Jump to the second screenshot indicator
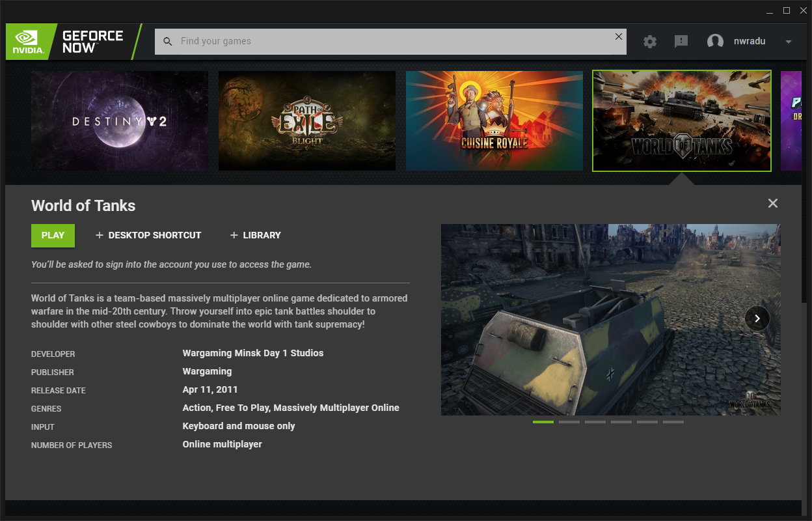812x521 pixels. [x=569, y=422]
